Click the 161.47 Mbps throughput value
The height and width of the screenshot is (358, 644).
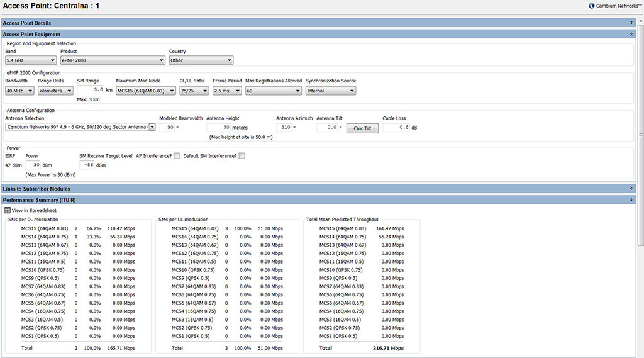coord(390,228)
